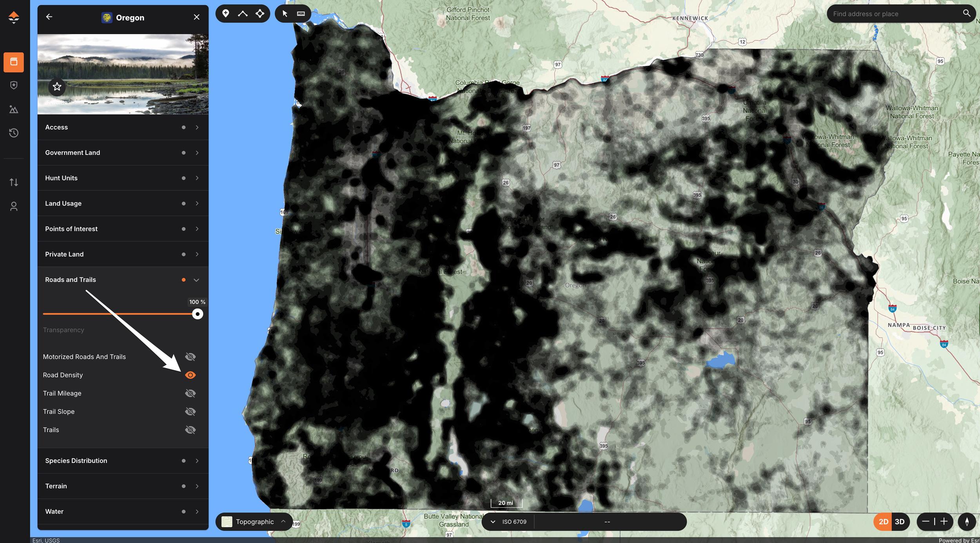Enable the Trail Mileage visibility toggle
980x543 pixels.
pyautogui.click(x=191, y=393)
